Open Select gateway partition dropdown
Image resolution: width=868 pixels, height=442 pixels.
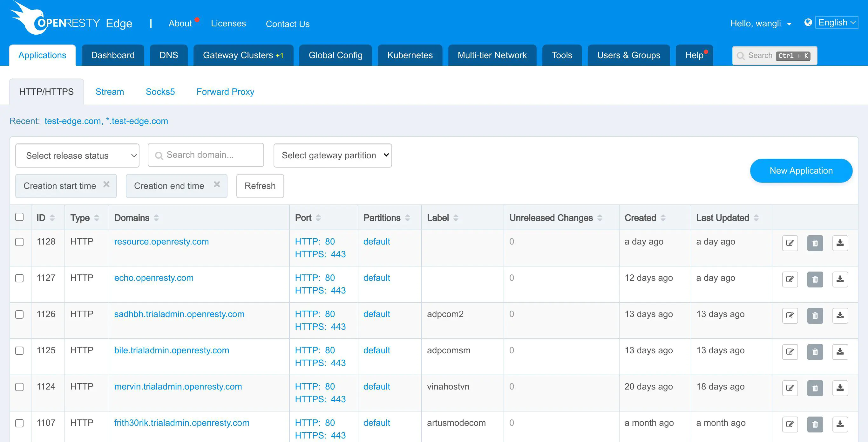333,155
